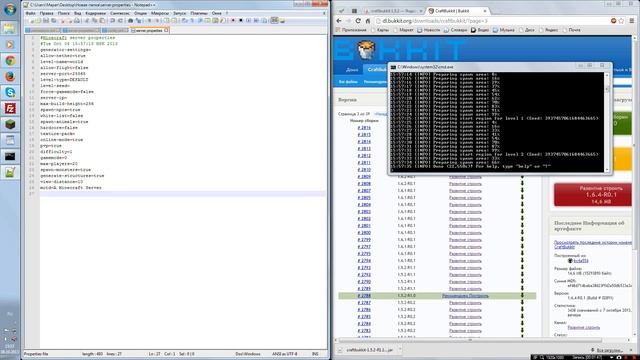This screenshot has height=360, width=640.
Task: Switch to the server.properties tab
Action: (148, 30)
